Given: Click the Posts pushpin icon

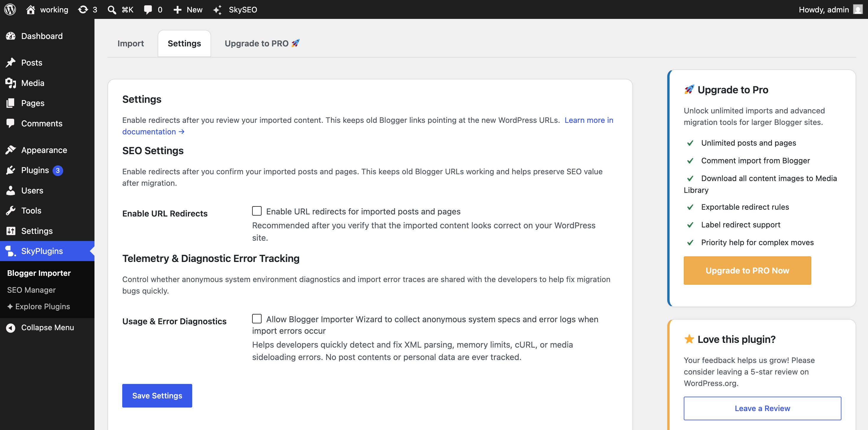Looking at the screenshot, I should click(11, 62).
